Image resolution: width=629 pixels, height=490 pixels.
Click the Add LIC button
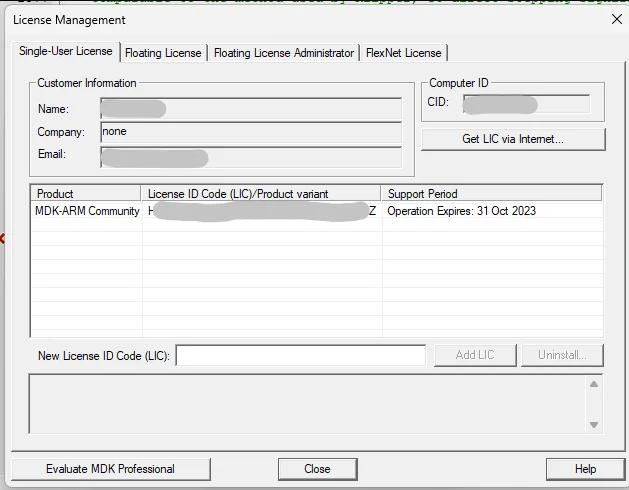point(475,355)
